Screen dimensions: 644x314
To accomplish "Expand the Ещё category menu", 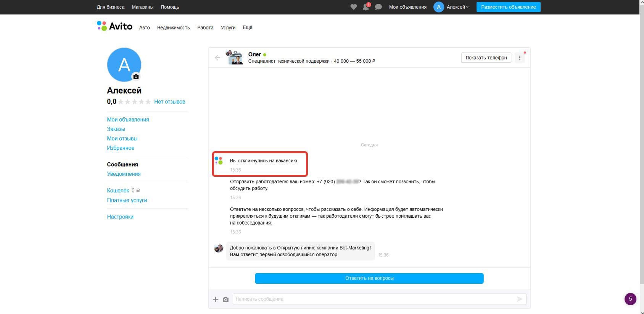I will pos(247,28).
